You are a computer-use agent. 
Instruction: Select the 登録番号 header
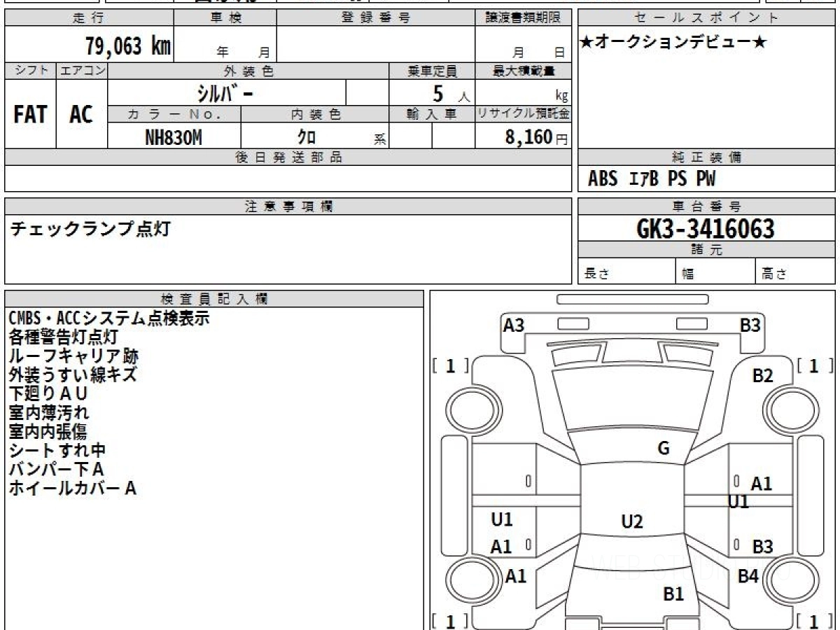click(x=376, y=18)
